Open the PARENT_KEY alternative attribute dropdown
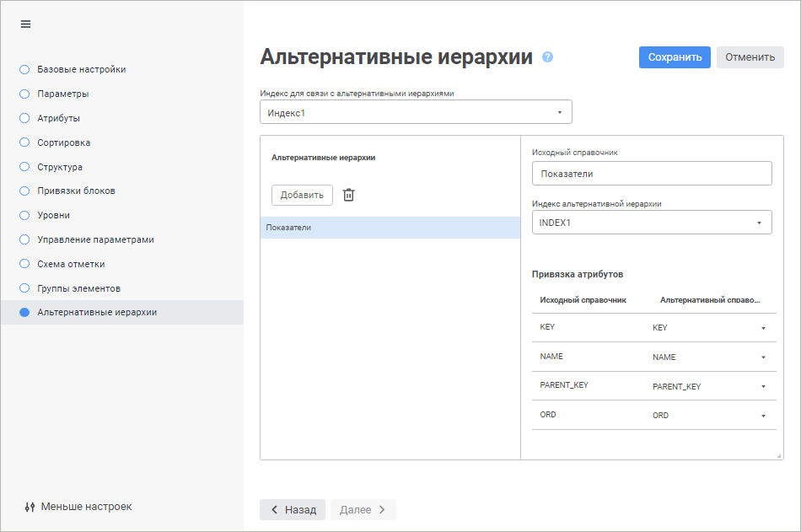 (709, 386)
